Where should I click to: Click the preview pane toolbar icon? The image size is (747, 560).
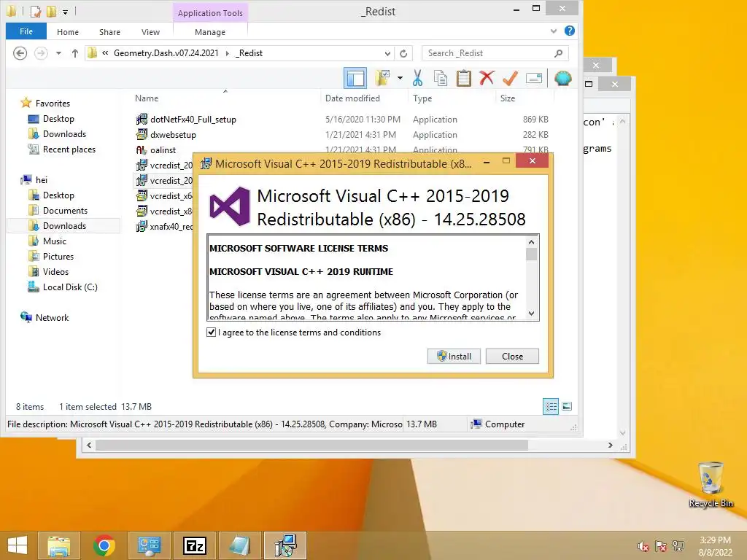[x=355, y=78]
